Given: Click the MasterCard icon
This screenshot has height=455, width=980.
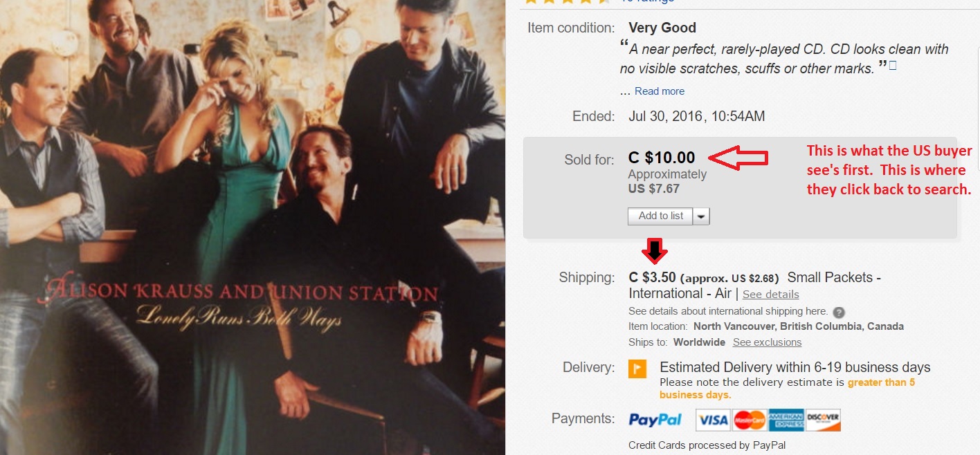Looking at the screenshot, I should [x=749, y=420].
